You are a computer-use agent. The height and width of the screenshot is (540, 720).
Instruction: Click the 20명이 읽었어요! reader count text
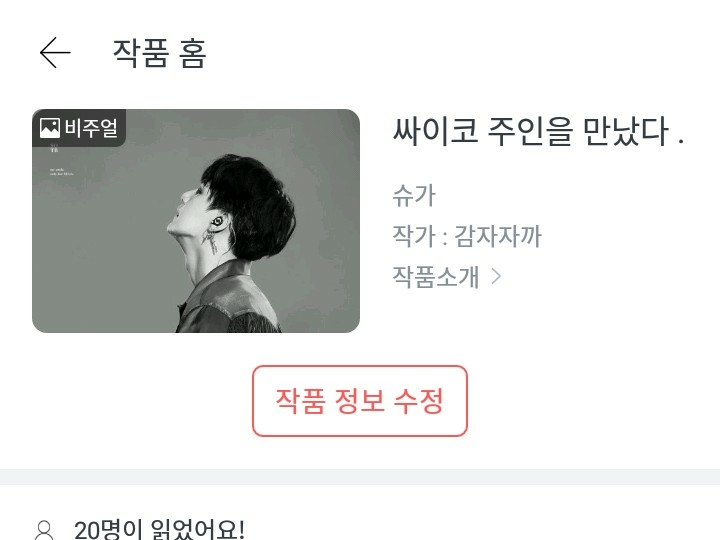click(159, 530)
